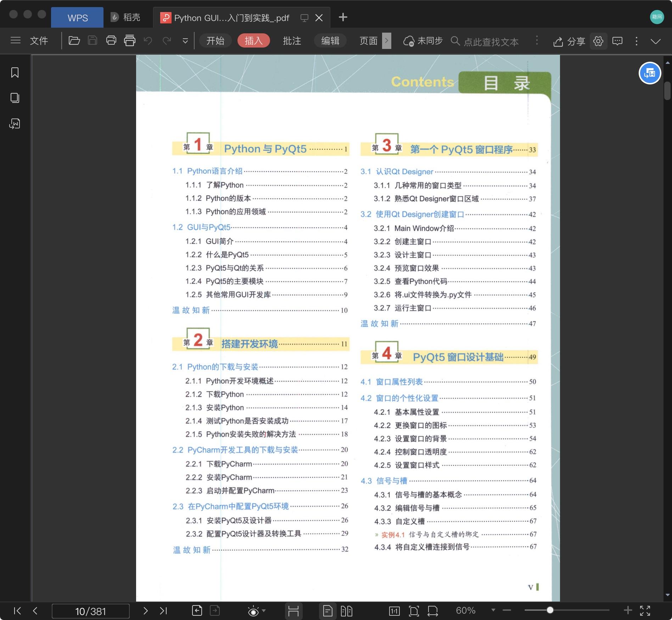Viewport: 672px width, 620px height.
Task: Switch to the 批注 tab
Action: 292,41
